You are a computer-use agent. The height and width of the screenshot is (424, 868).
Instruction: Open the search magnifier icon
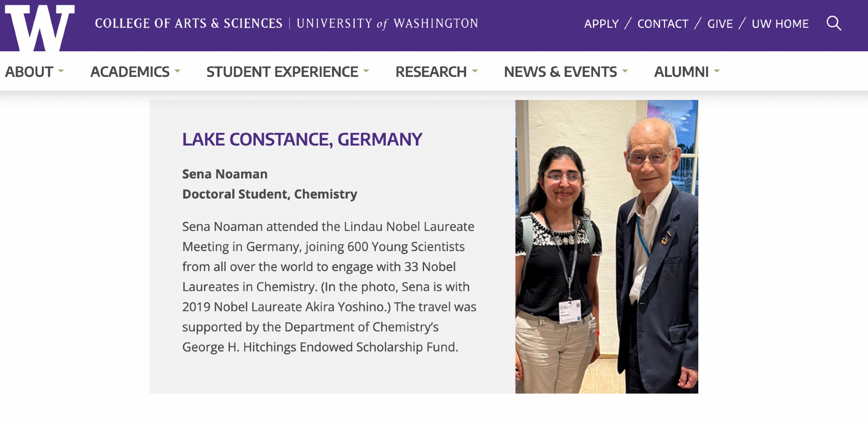coord(833,23)
